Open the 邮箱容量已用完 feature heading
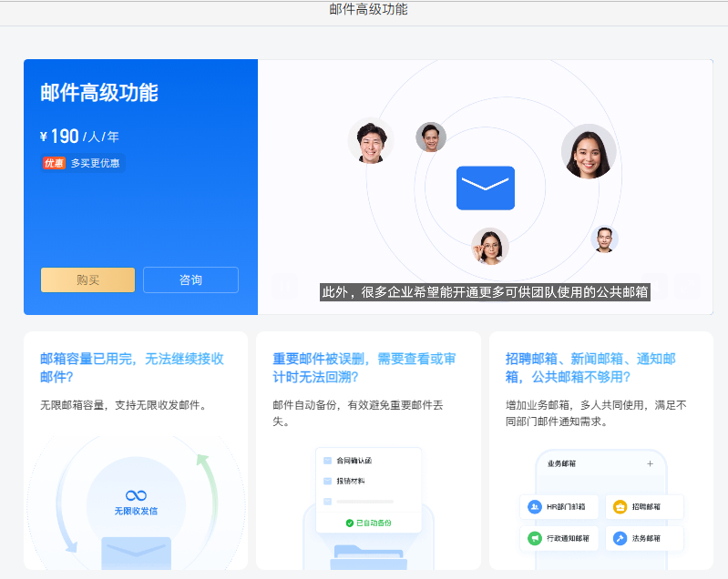 132,367
